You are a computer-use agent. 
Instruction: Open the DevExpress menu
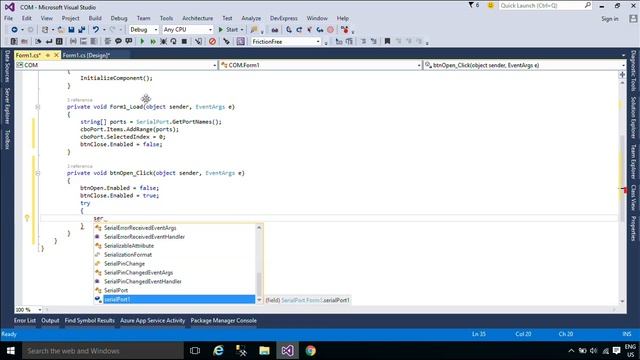click(x=284, y=18)
